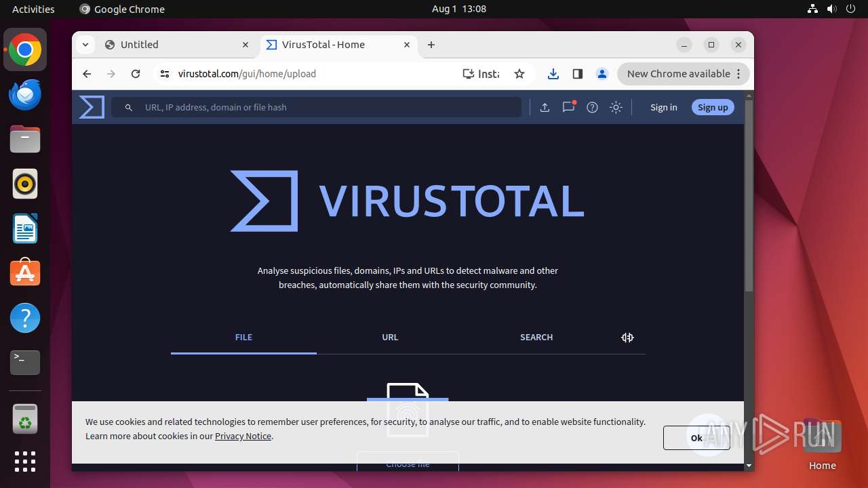The height and width of the screenshot is (488, 868).
Task: Switch to the URL tab
Action: (390, 337)
